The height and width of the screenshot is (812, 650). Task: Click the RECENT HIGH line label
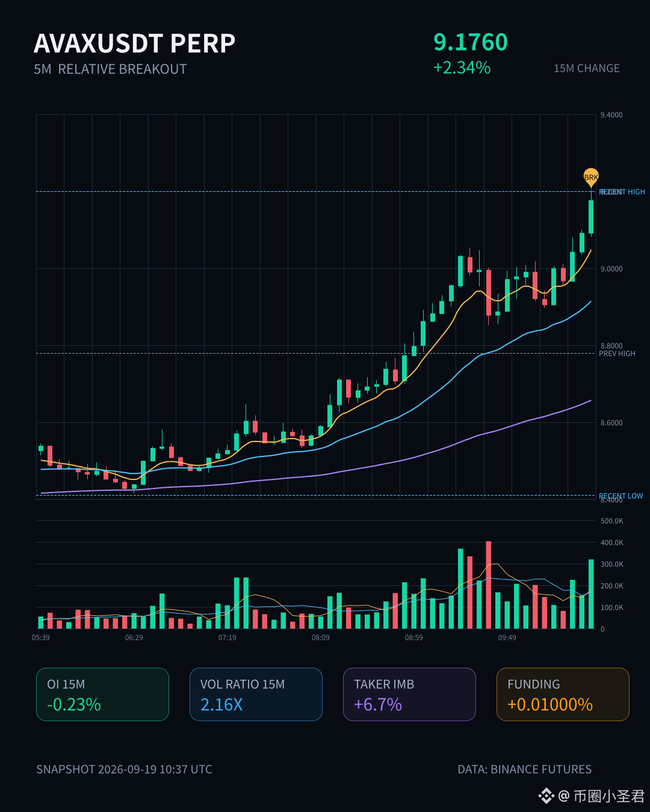(622, 192)
